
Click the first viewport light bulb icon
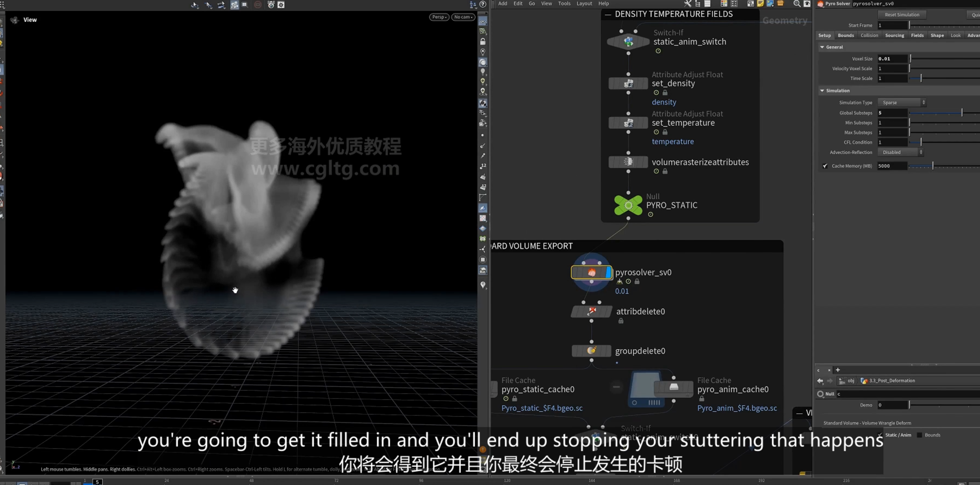click(483, 72)
